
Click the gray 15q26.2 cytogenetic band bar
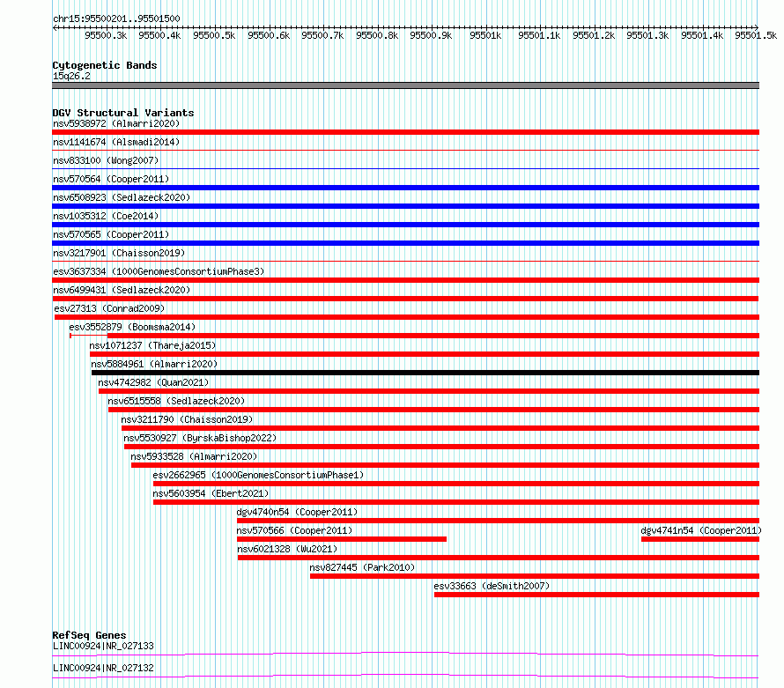coord(405,85)
